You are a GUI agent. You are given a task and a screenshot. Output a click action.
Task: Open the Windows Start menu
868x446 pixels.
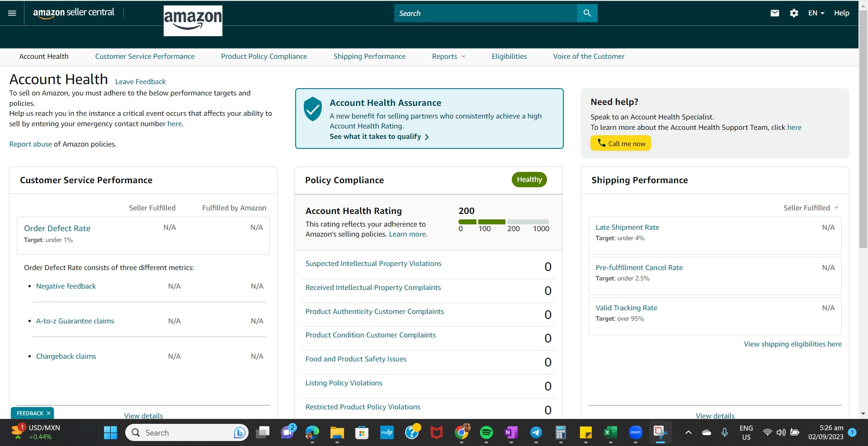click(110, 433)
